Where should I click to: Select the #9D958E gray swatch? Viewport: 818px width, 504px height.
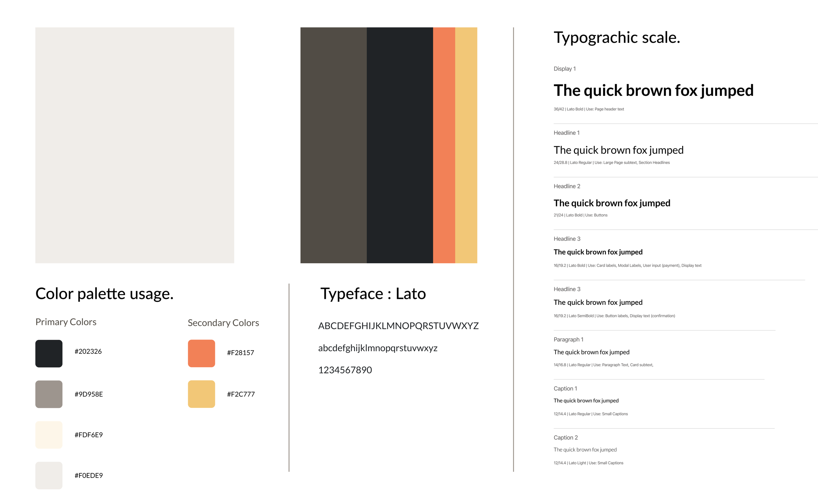(49, 394)
